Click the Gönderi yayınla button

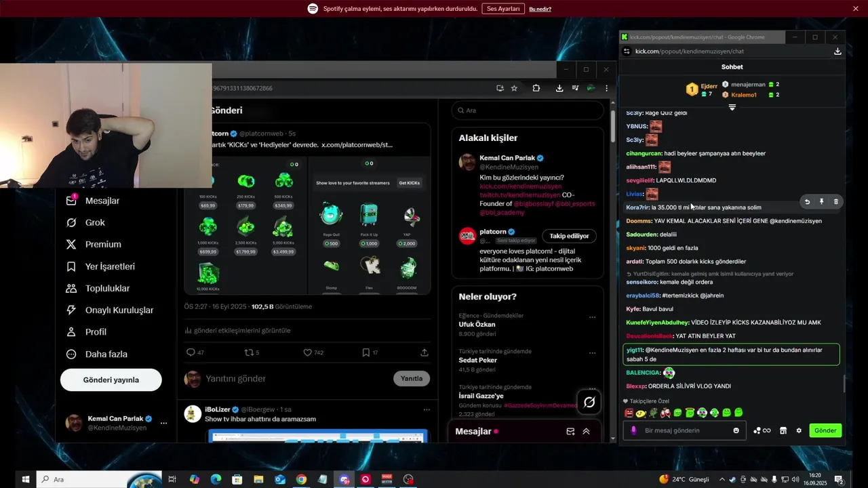pyautogui.click(x=111, y=380)
